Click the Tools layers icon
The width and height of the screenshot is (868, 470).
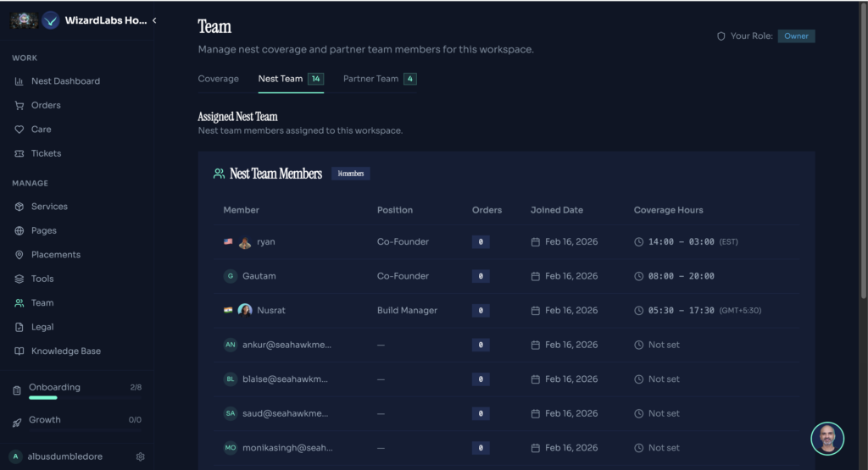(19, 279)
